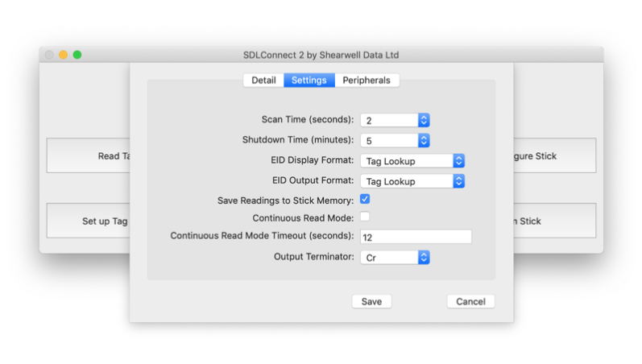642x364 pixels.
Task: Click the partially hidden Read Tag button
Action: coord(89,156)
